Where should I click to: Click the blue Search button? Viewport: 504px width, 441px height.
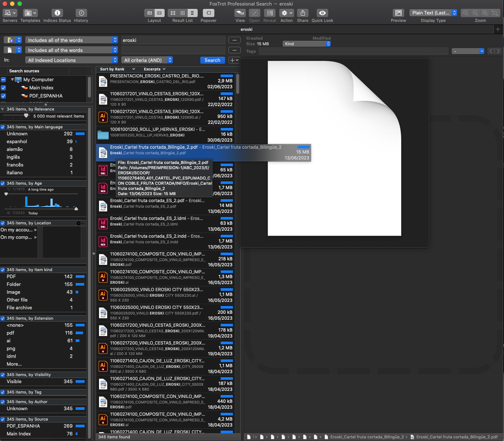click(x=212, y=60)
